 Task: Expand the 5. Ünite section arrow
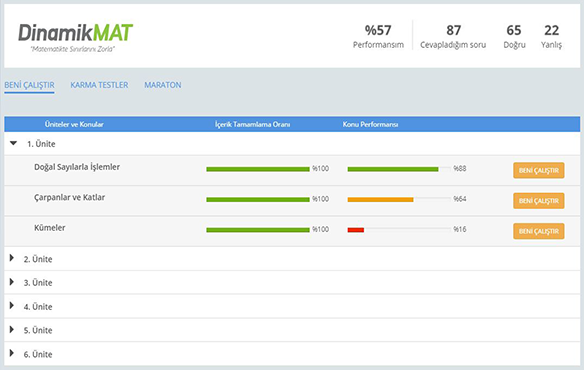pyautogui.click(x=12, y=329)
